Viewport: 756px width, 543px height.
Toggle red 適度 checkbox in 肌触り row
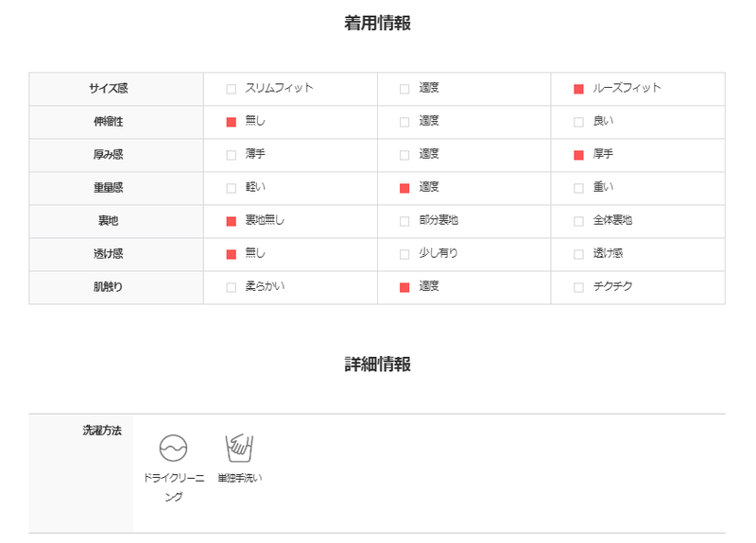tap(404, 288)
